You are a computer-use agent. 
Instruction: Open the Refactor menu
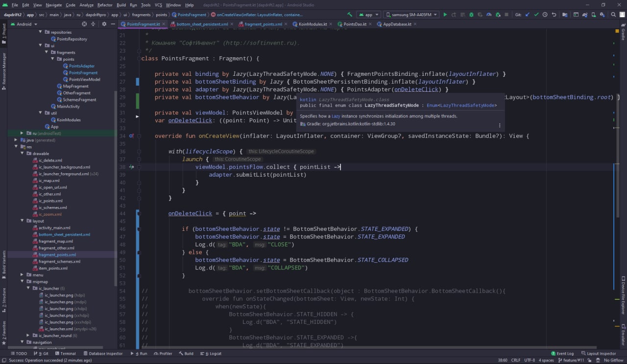(x=104, y=5)
